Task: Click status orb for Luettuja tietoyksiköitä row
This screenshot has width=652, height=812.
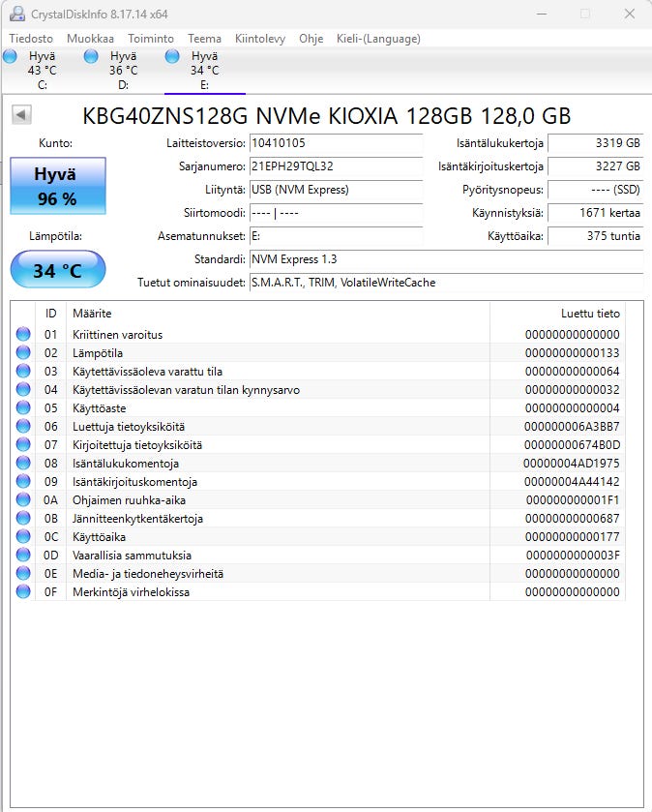Action: pyautogui.click(x=23, y=426)
